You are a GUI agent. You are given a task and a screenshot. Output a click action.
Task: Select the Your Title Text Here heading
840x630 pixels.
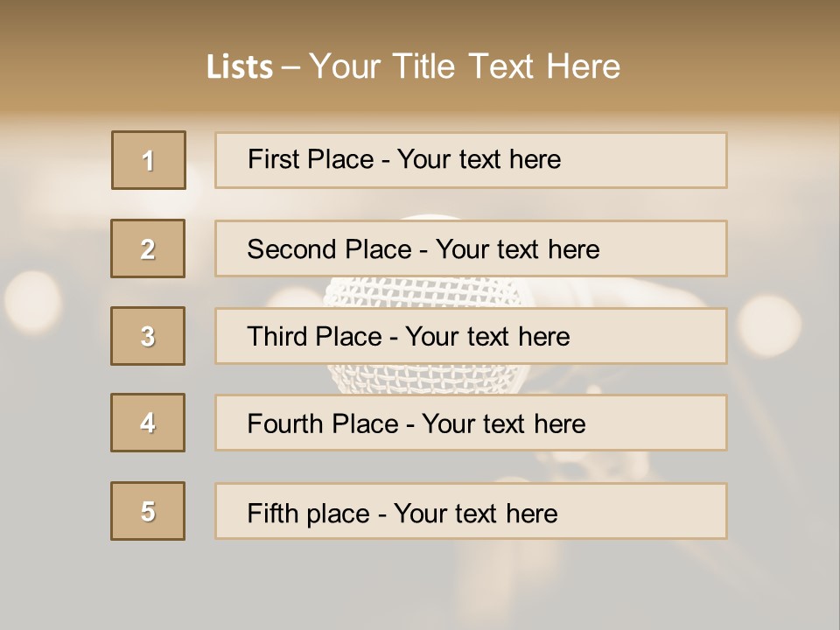coord(465,66)
